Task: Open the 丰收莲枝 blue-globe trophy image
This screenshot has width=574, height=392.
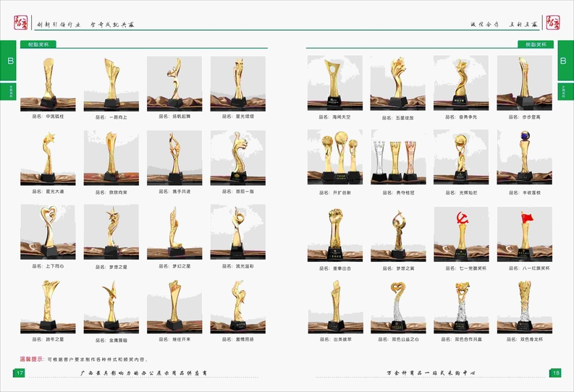Action: [524, 156]
